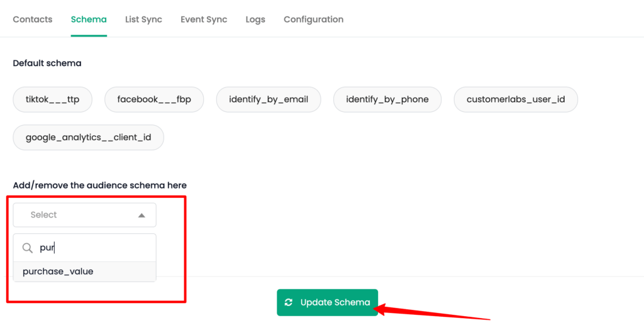
Task: Switch to the List Sync tab
Action: 143,19
